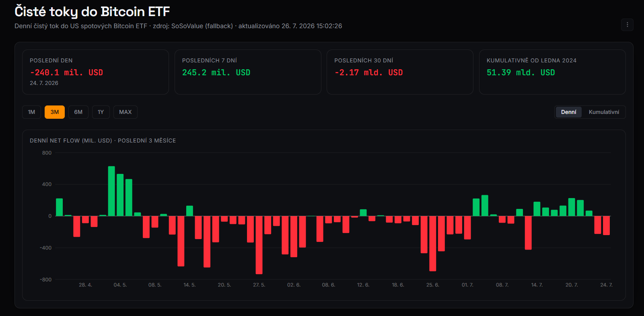
Task: Click the -240.1 mil. USD value
Action: coord(66,72)
